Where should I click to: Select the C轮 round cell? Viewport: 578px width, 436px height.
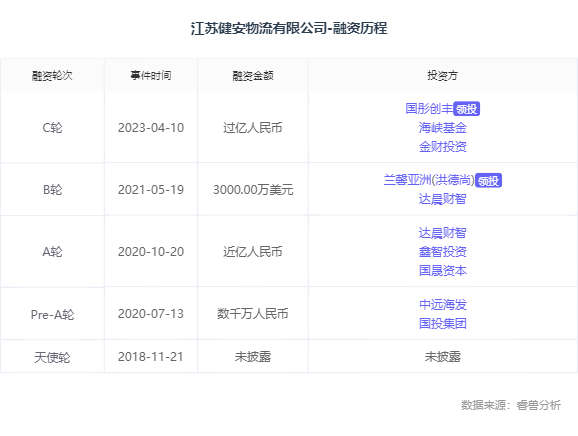click(x=52, y=128)
